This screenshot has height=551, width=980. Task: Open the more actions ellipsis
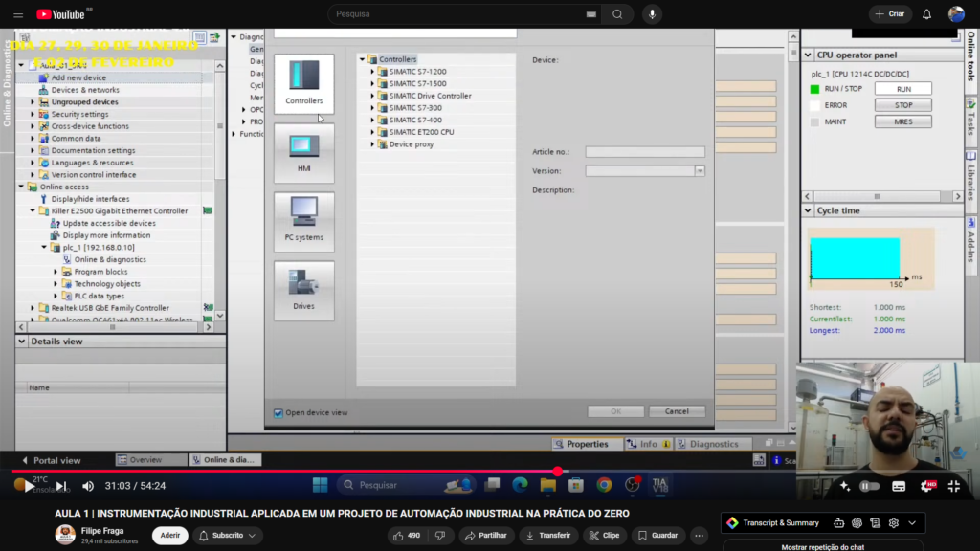[x=700, y=536]
